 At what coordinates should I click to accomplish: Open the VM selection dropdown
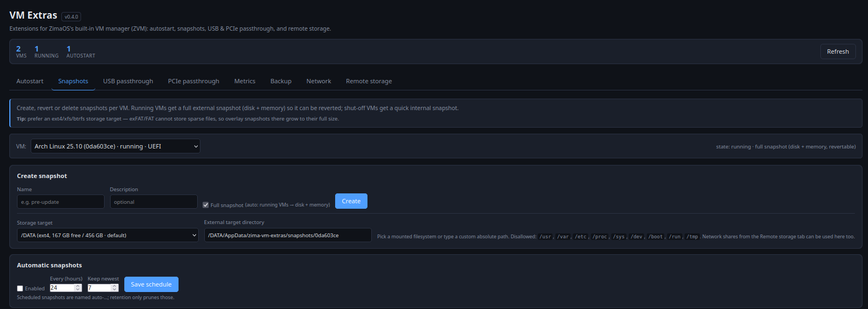[x=116, y=146]
